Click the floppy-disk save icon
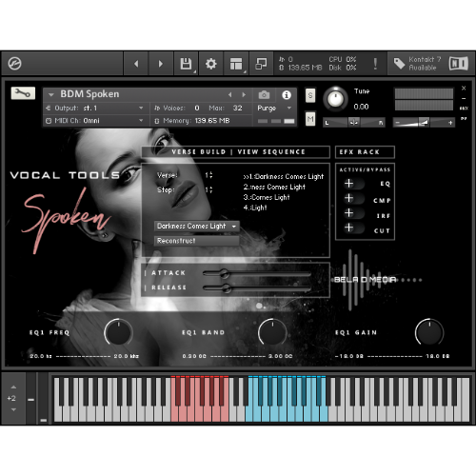The height and width of the screenshot is (476, 476). 186,64
